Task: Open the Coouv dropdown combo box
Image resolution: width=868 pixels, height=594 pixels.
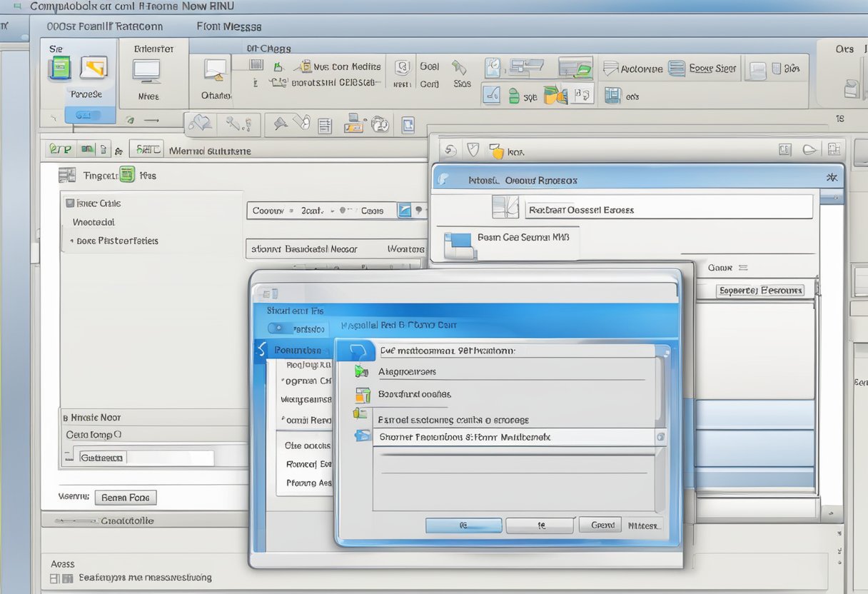Action: (x=328, y=211)
